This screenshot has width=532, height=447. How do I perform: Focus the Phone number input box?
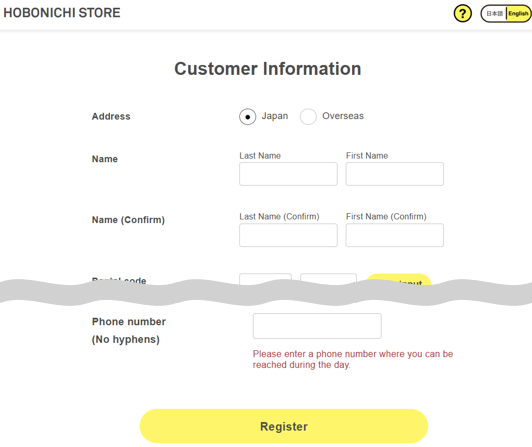click(x=317, y=326)
